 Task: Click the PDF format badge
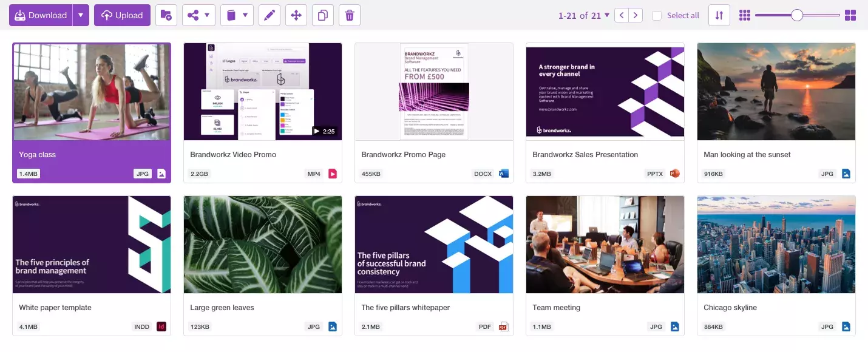click(485, 327)
